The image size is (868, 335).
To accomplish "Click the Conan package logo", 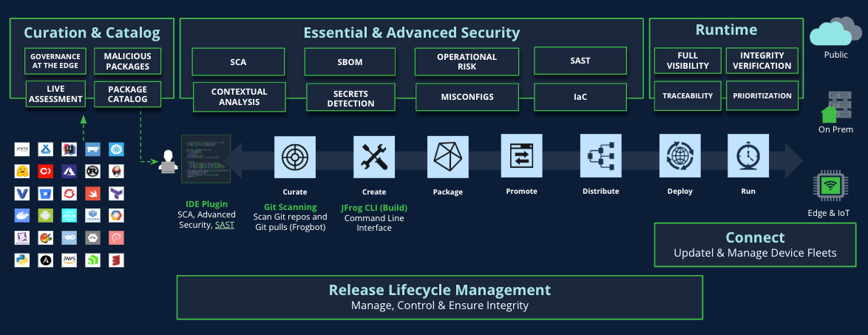I will [x=92, y=215].
